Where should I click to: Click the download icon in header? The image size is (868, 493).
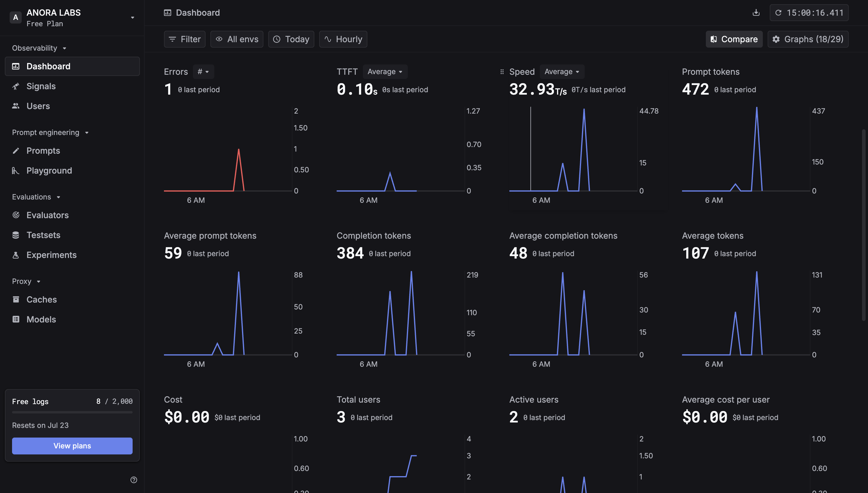pyautogui.click(x=756, y=13)
